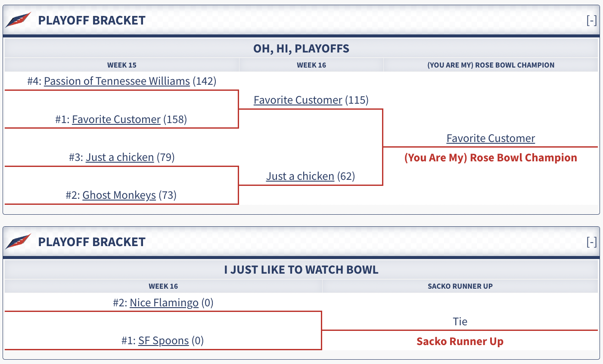Open the Nice Flamingo team link
The image size is (603, 364).
pos(164,303)
